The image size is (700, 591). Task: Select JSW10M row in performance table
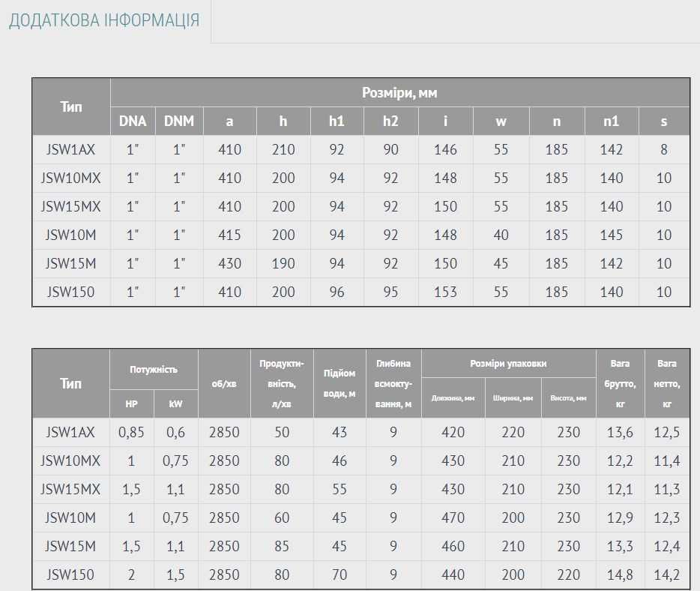click(x=361, y=517)
